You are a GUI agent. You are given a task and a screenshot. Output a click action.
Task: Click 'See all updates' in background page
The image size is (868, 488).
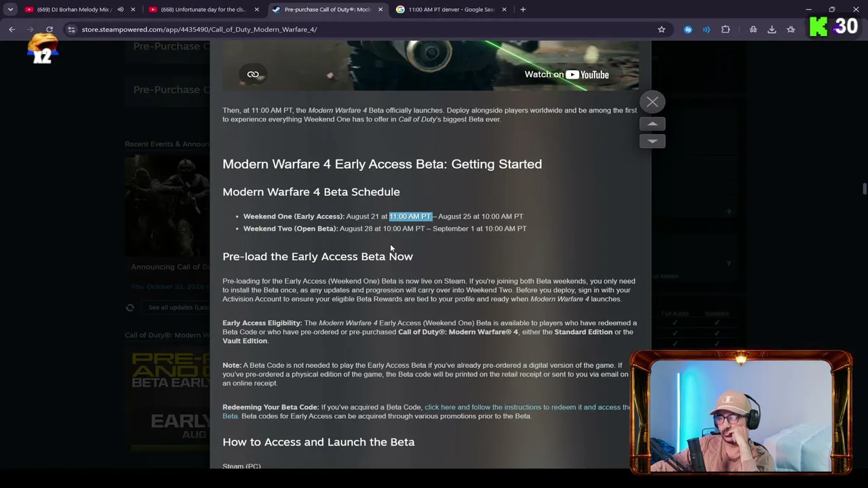coord(179,308)
